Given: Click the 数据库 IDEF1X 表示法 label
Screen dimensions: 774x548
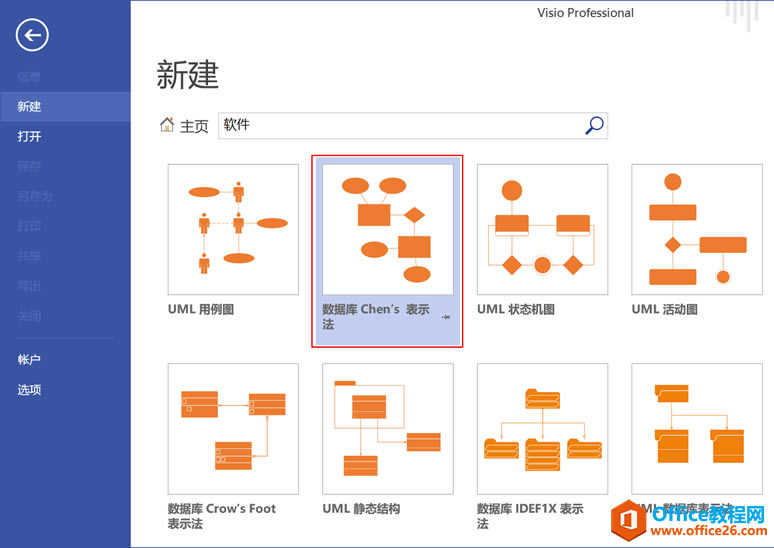Looking at the screenshot, I should pos(530,516).
